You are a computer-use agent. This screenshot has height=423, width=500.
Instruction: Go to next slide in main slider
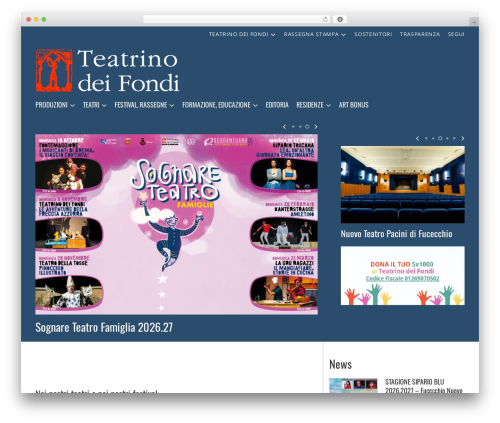click(316, 127)
